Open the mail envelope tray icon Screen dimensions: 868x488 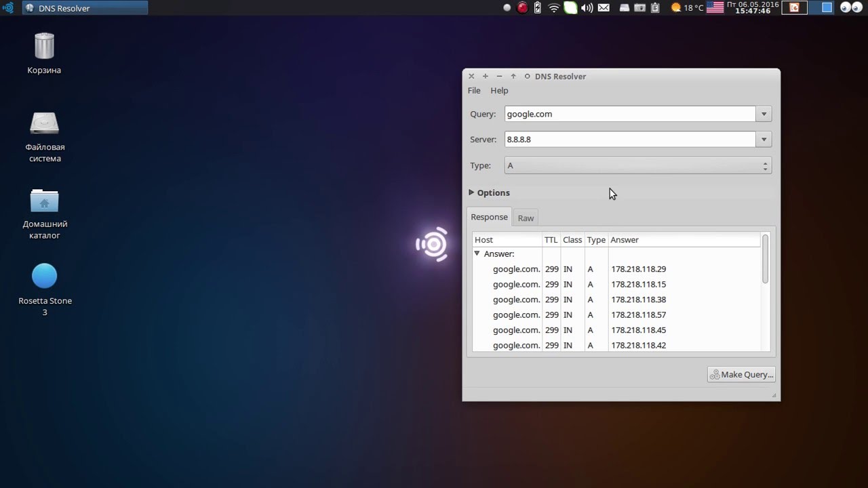(x=604, y=8)
